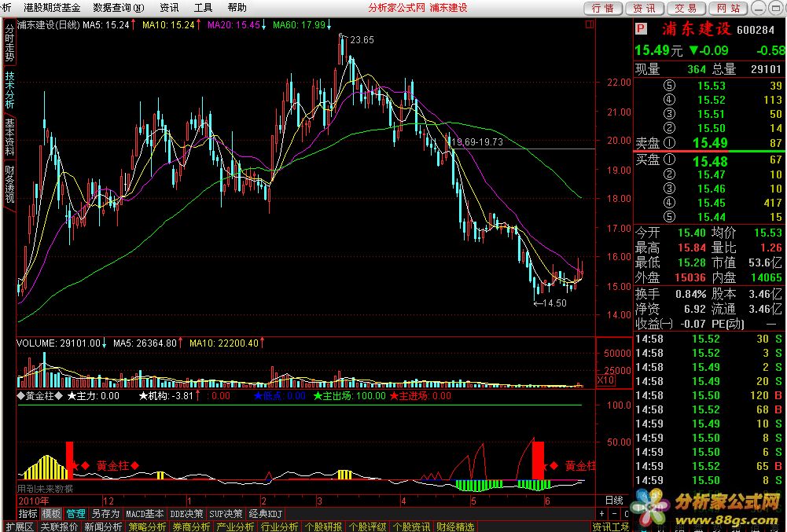Open the 扩展区 bottom tab
The width and height of the screenshot is (787, 532).
tap(19, 527)
